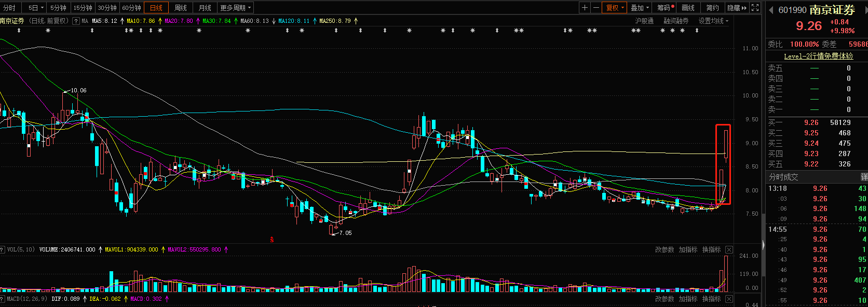Close the MACD indicator panel

tap(729, 299)
